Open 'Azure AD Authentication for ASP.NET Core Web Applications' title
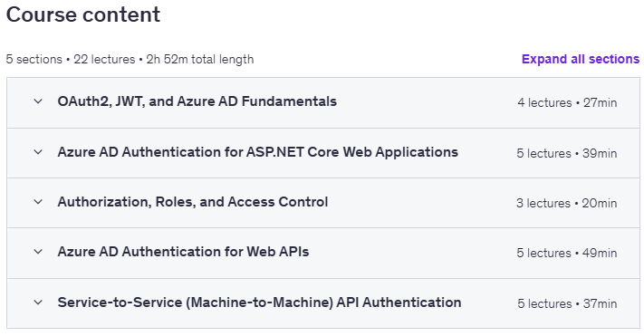Viewport: 644px width, 336px height. point(258,152)
